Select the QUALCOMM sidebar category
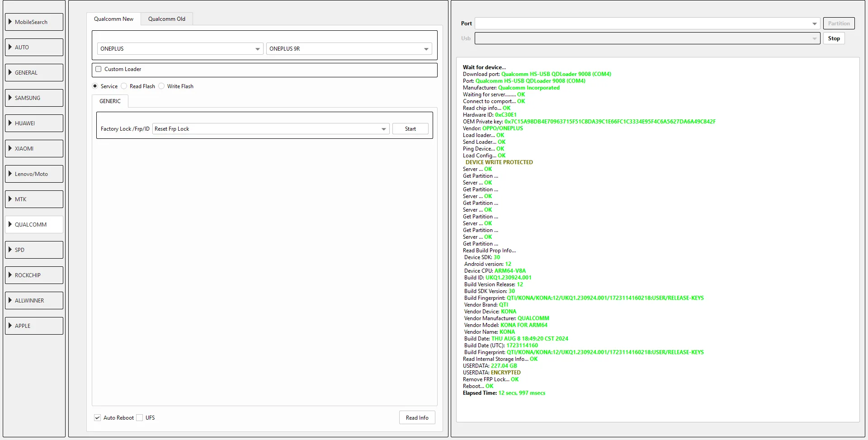The height and width of the screenshot is (440, 868). tap(34, 225)
